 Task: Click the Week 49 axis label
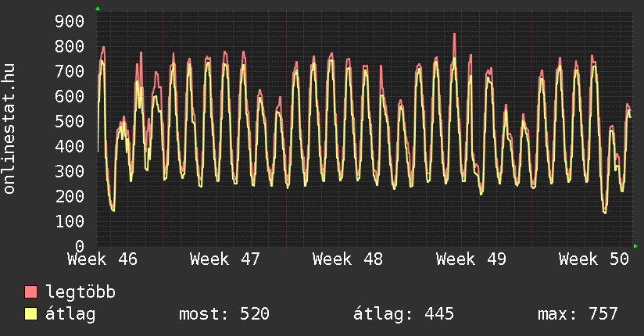(471, 259)
